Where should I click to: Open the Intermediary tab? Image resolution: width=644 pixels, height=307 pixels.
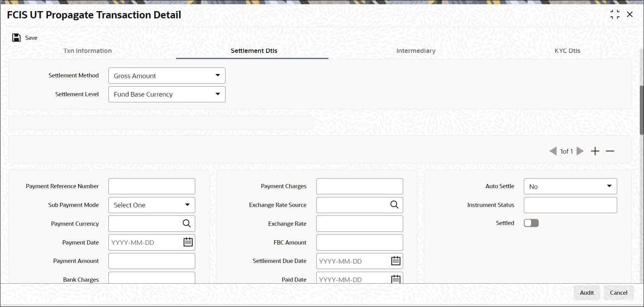click(x=416, y=51)
